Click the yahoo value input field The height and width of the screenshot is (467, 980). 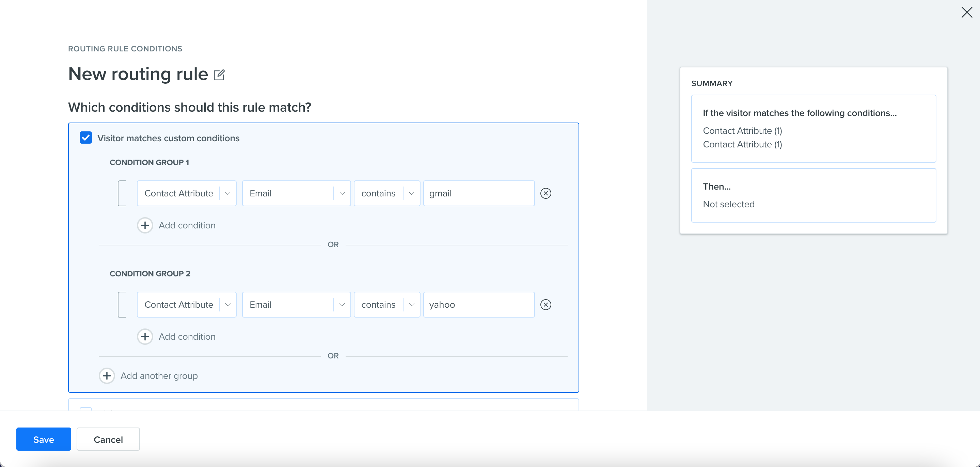(479, 305)
